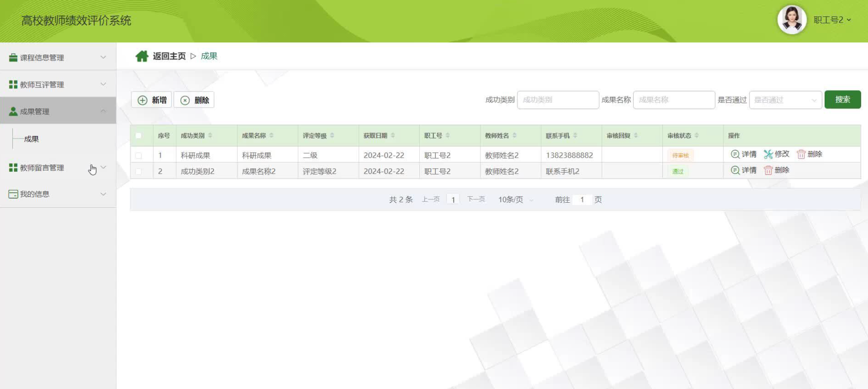Click 返回主页 breadcrumb link

169,56
